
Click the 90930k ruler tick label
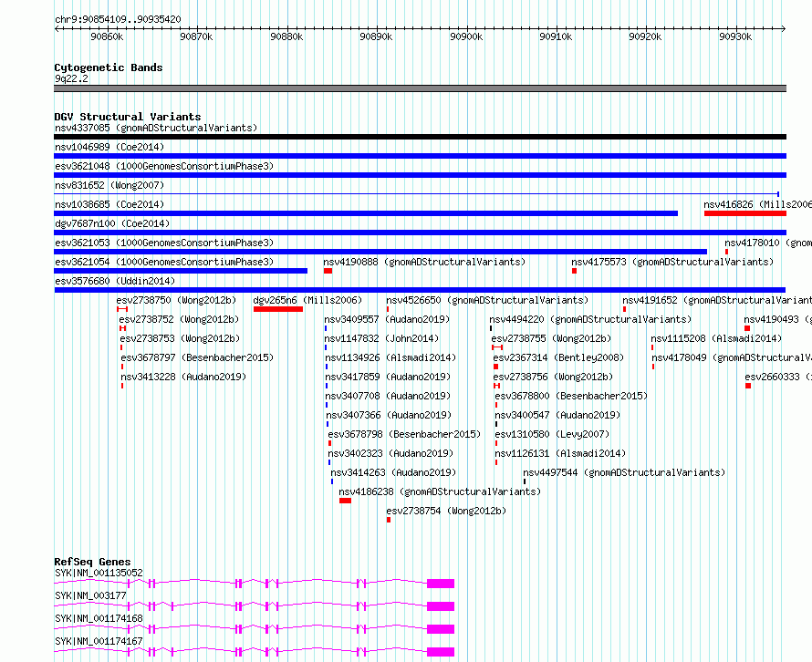click(x=735, y=36)
